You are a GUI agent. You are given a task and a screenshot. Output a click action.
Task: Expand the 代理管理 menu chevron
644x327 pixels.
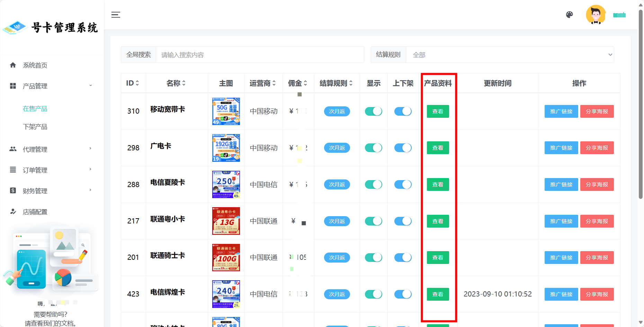(x=91, y=149)
